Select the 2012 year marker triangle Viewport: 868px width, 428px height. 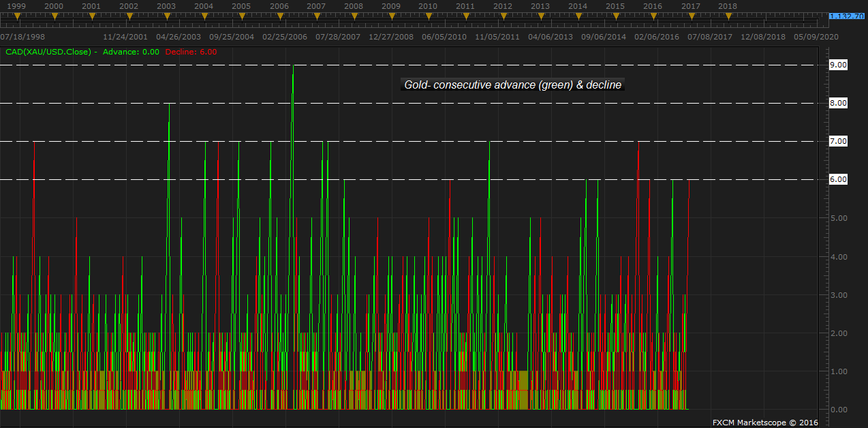503,15
